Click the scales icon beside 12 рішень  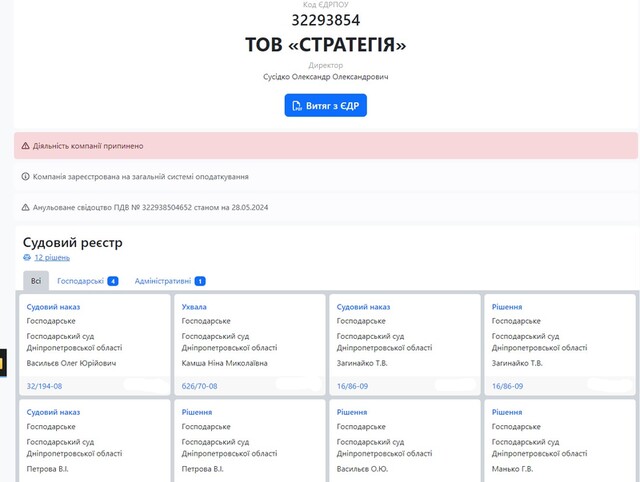(28, 258)
